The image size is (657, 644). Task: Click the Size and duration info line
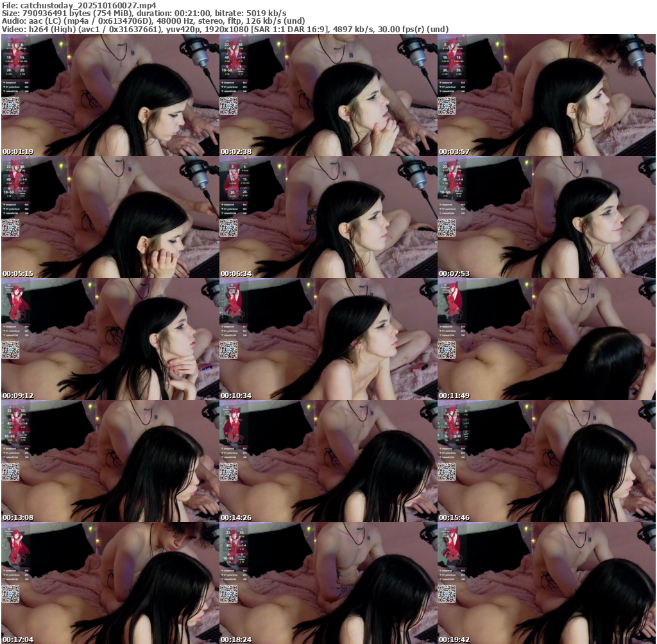pos(144,13)
